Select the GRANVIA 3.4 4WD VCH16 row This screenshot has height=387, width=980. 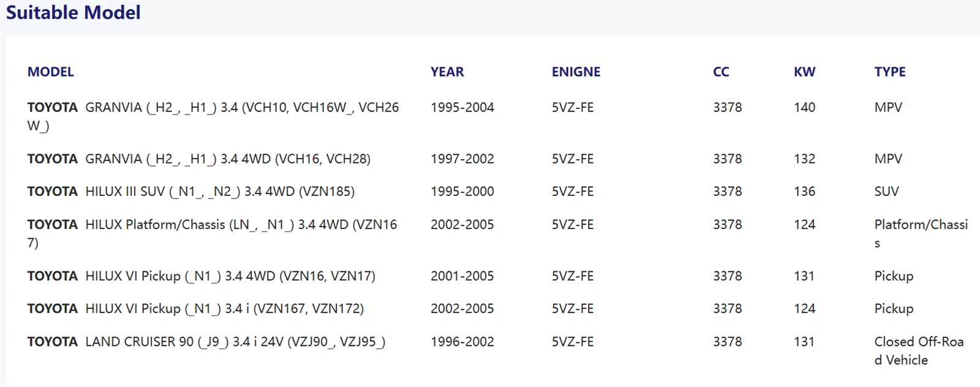coord(497,159)
